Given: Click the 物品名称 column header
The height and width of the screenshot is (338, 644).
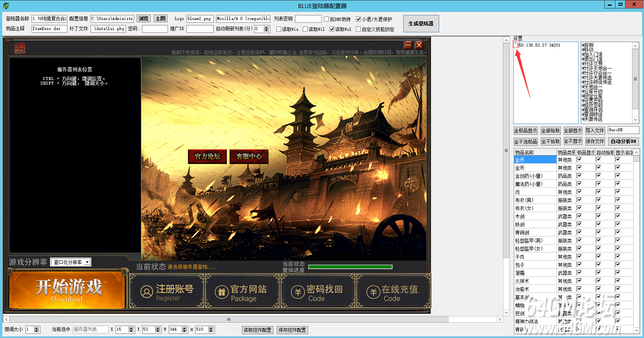Looking at the screenshot, I should 535,152.
